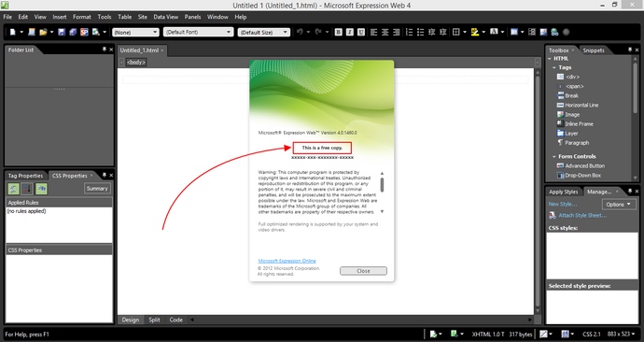This screenshot has width=644, height=342.
Task: Click the Preview in Browser icon
Action: pos(96,32)
